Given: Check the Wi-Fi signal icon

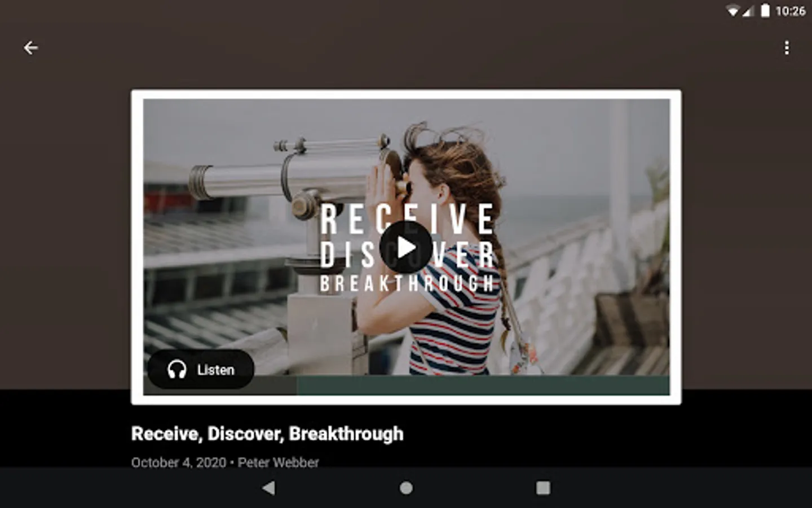Looking at the screenshot, I should pos(732,11).
